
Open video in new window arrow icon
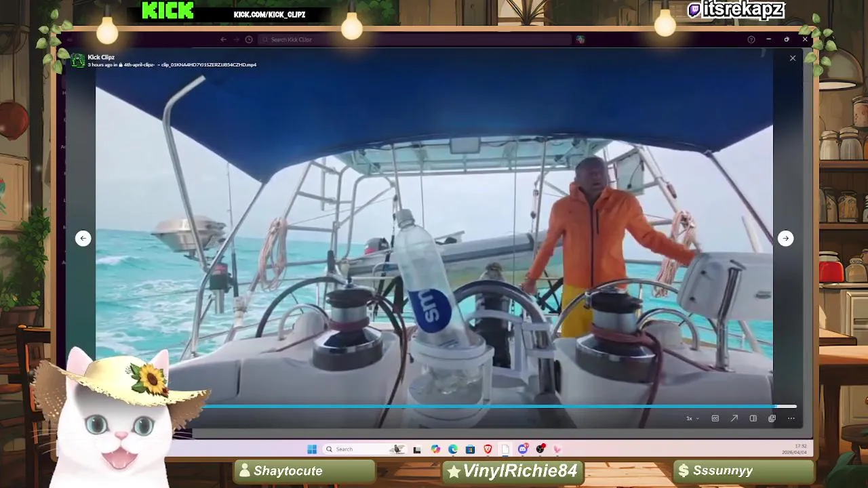pos(734,418)
